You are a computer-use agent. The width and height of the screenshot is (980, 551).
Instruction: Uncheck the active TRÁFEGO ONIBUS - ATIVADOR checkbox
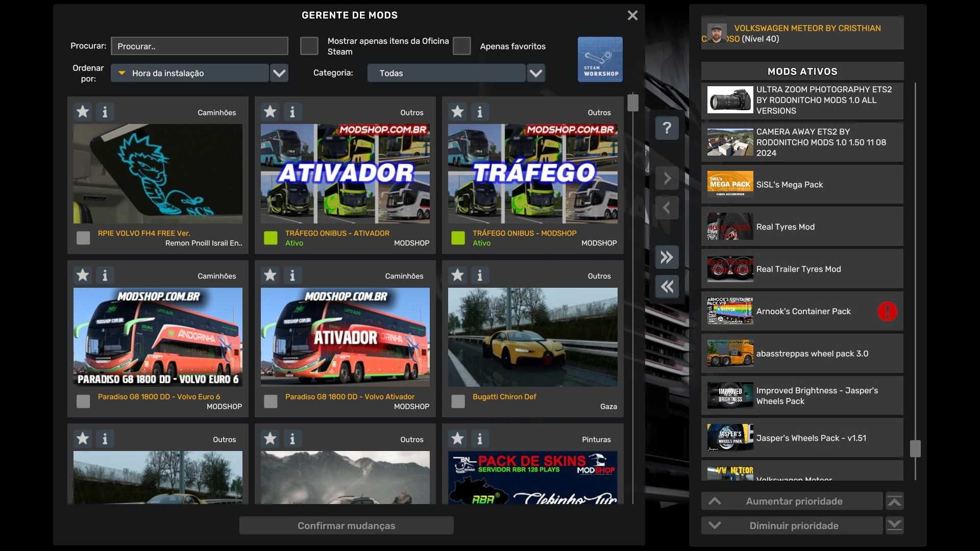coord(271,238)
